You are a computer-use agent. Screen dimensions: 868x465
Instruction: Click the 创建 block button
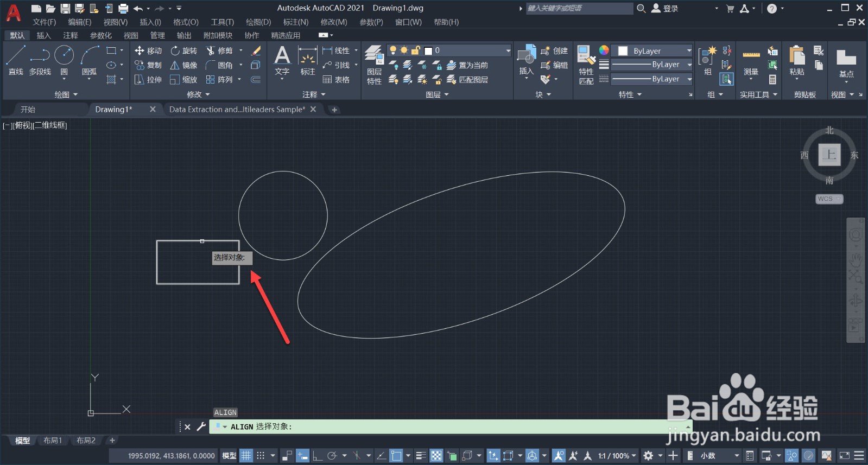(x=554, y=50)
